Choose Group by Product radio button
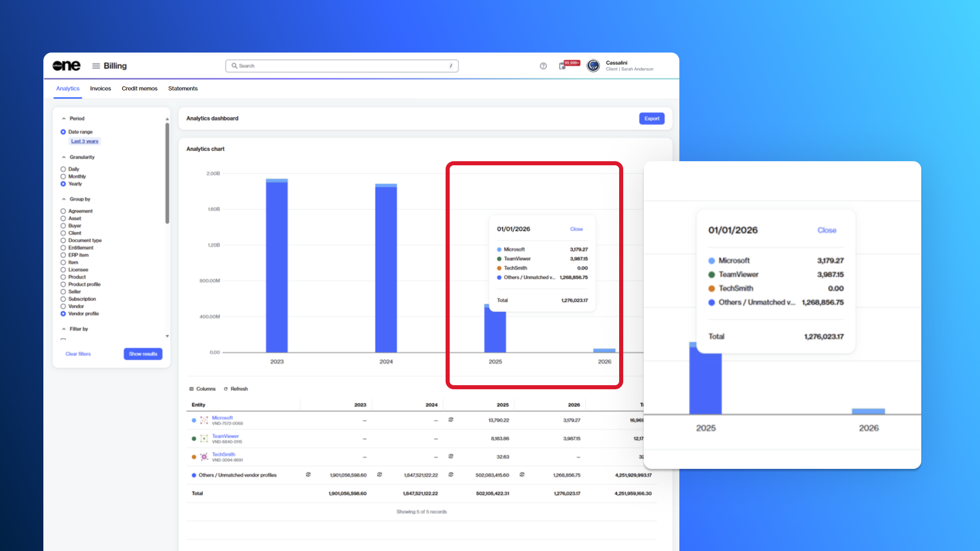This screenshot has height=551, width=980. [63, 277]
